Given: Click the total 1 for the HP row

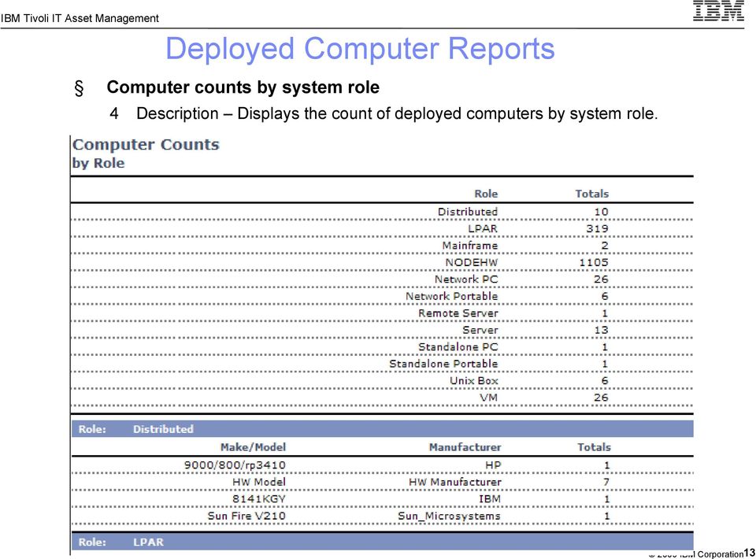Looking at the screenshot, I should [607, 465].
